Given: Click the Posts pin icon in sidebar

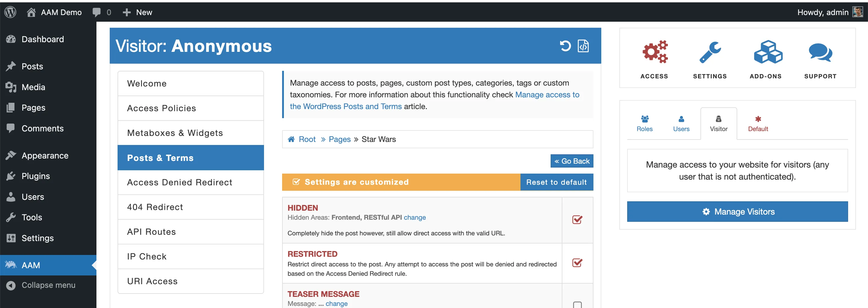Looking at the screenshot, I should pyautogui.click(x=11, y=66).
